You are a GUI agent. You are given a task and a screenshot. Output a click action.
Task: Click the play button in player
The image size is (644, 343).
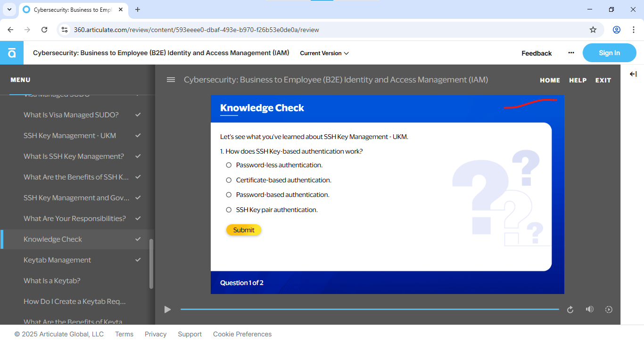[167, 310]
